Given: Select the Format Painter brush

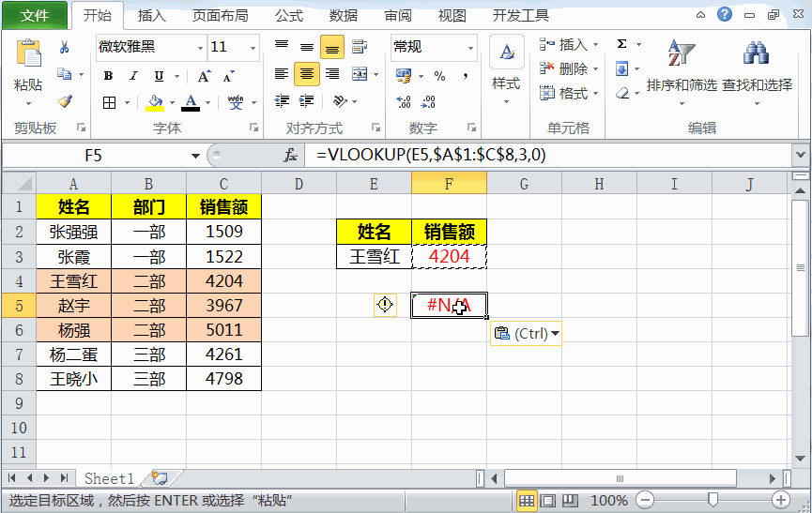Looking at the screenshot, I should click(x=65, y=101).
